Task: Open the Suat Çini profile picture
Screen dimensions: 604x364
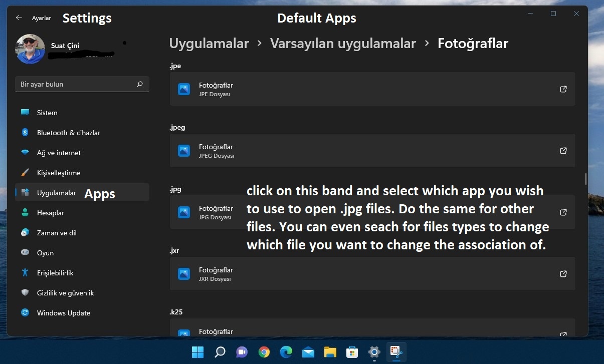Action: click(x=30, y=49)
